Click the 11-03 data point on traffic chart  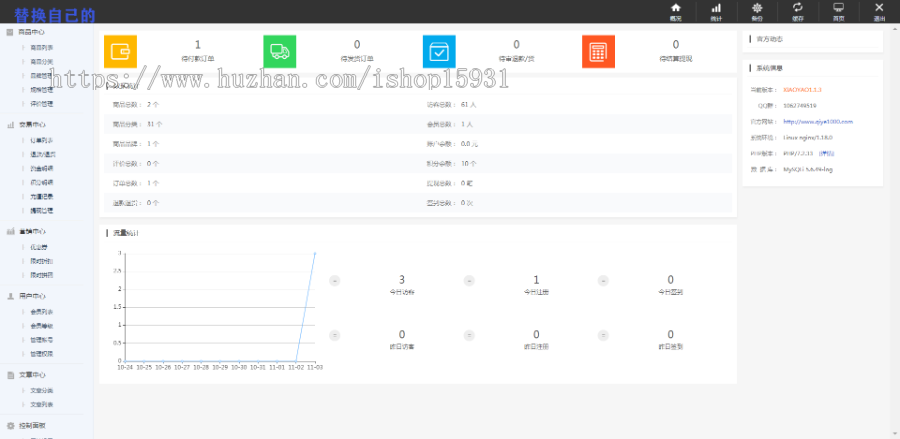click(x=315, y=254)
